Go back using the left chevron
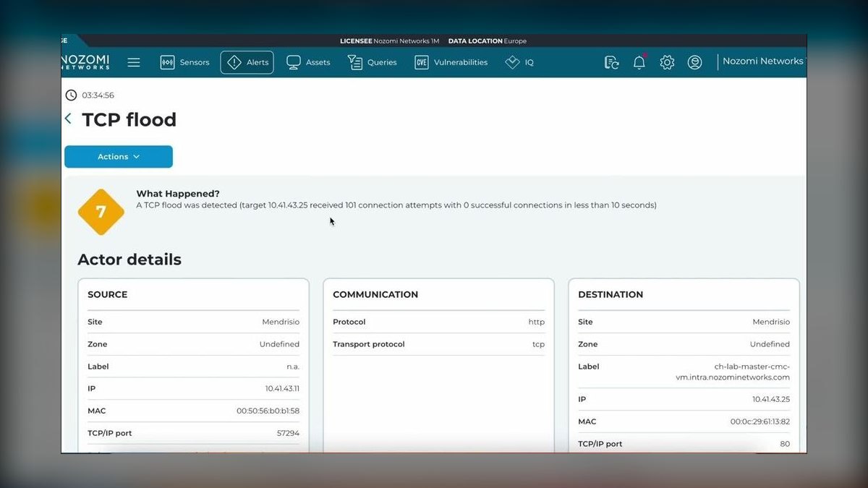This screenshot has width=868, height=488. click(x=68, y=119)
